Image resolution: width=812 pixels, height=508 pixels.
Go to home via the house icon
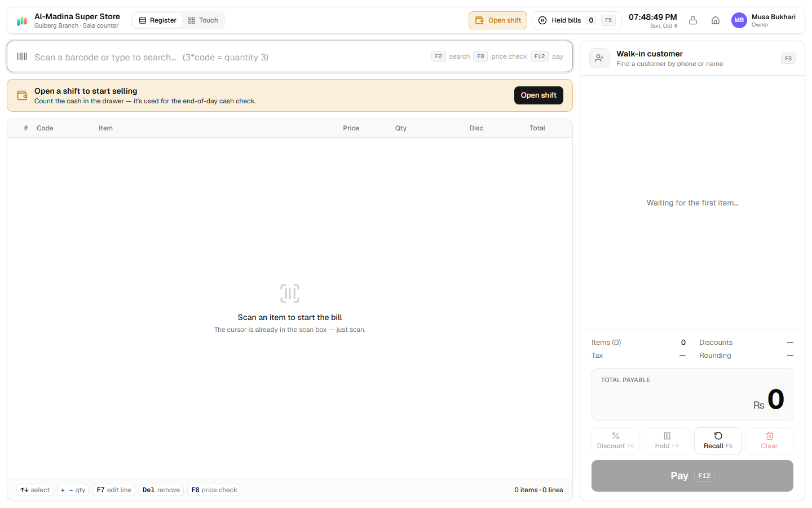(x=716, y=20)
